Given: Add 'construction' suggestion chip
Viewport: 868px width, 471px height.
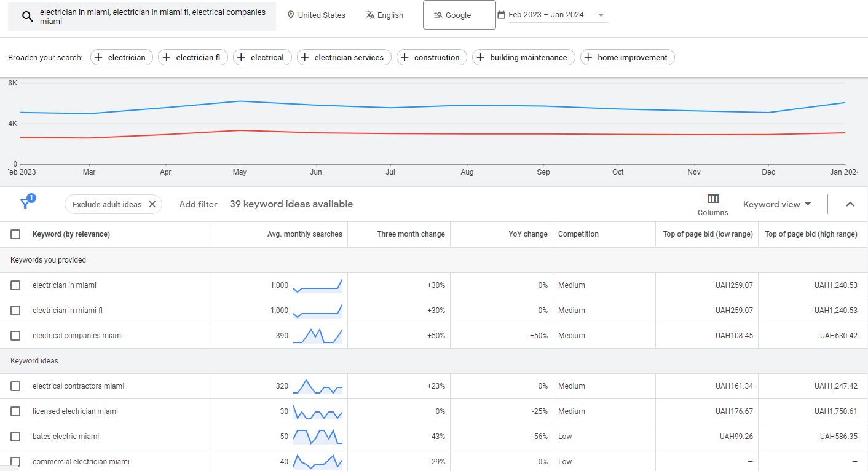Looking at the screenshot, I should (432, 57).
